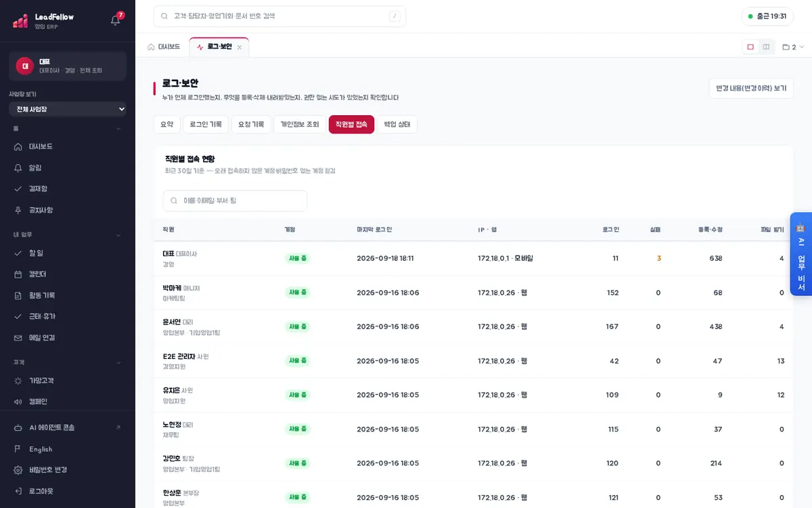812x508 pixels.
Task: Click the global search field
Action: (279, 16)
